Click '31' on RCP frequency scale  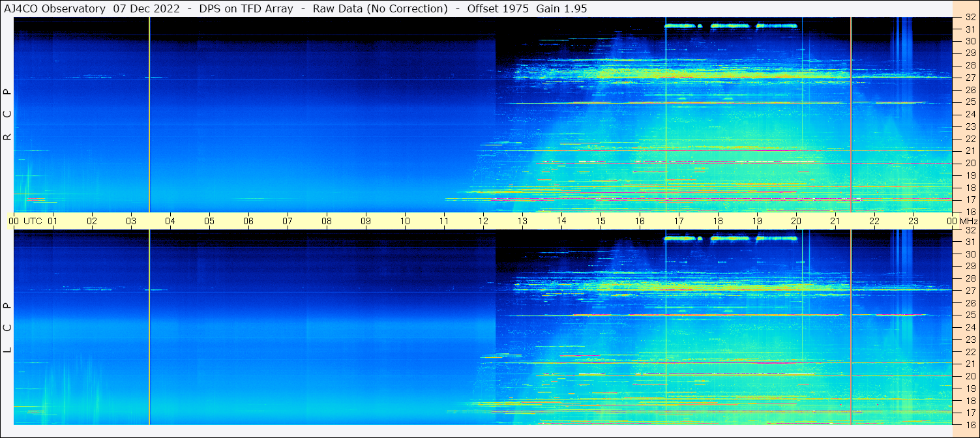pyautogui.click(x=970, y=29)
